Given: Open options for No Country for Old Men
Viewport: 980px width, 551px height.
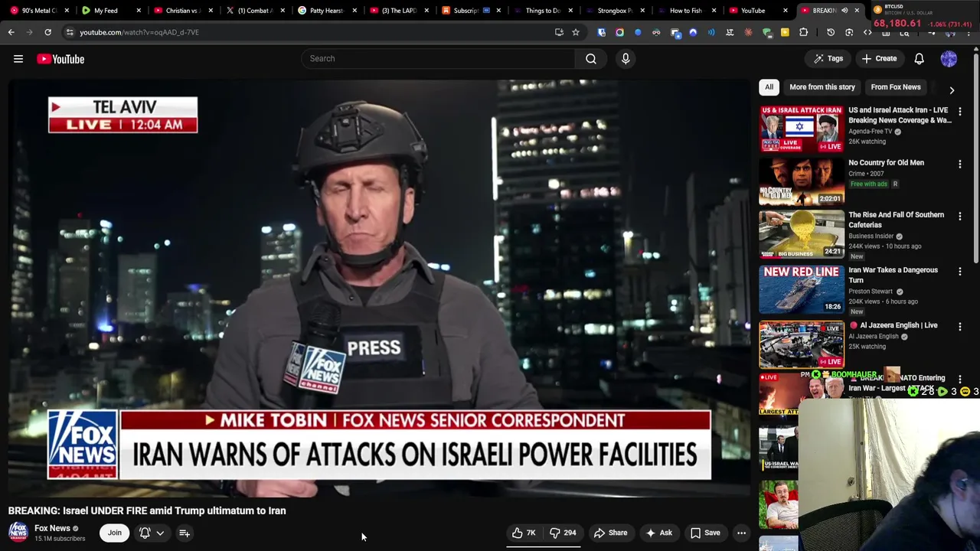Looking at the screenshot, I should [x=959, y=164].
